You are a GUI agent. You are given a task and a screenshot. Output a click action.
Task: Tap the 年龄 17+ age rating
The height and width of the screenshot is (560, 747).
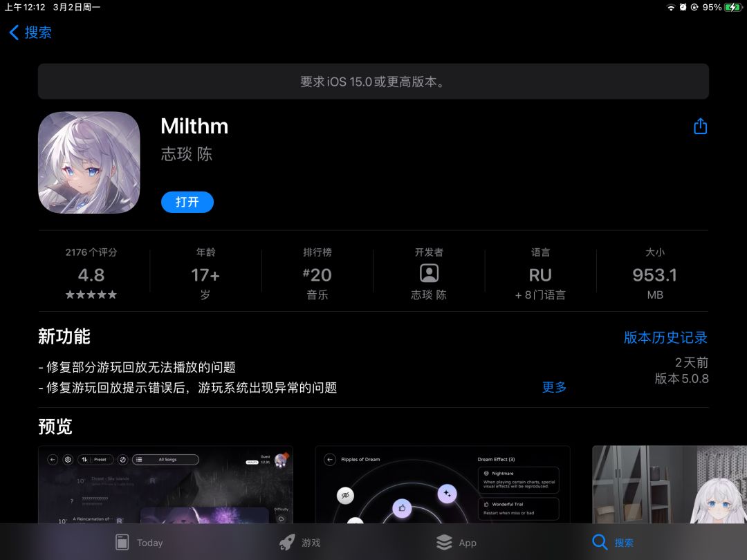point(205,274)
